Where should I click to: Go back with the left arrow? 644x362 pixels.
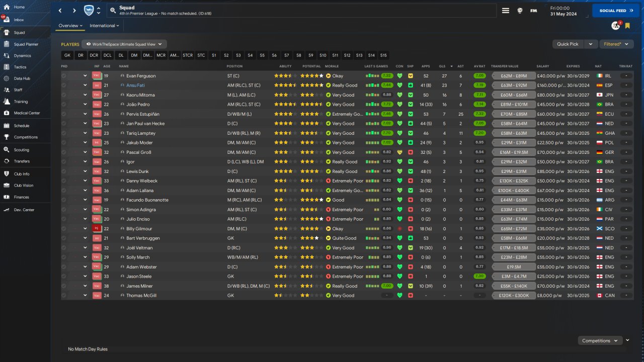[60, 11]
